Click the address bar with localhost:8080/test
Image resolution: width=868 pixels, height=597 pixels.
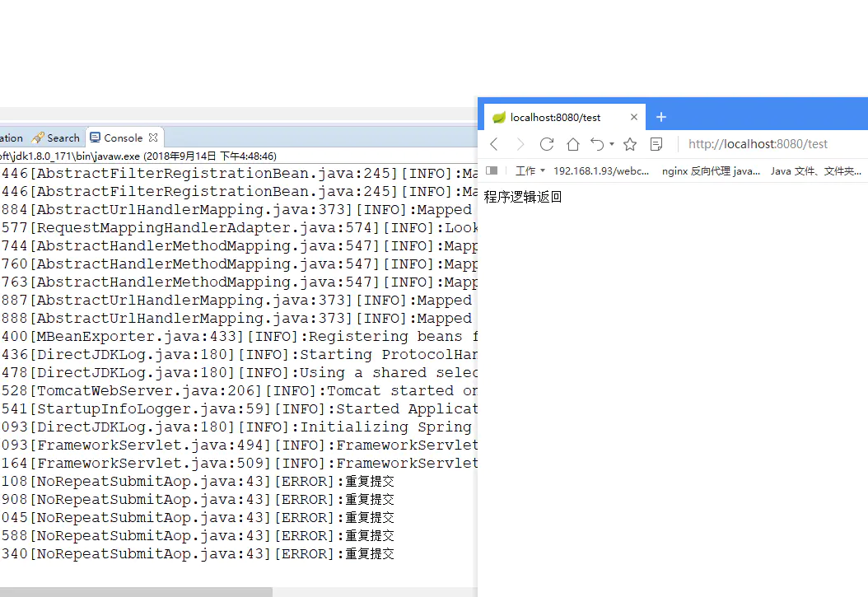[x=758, y=144]
